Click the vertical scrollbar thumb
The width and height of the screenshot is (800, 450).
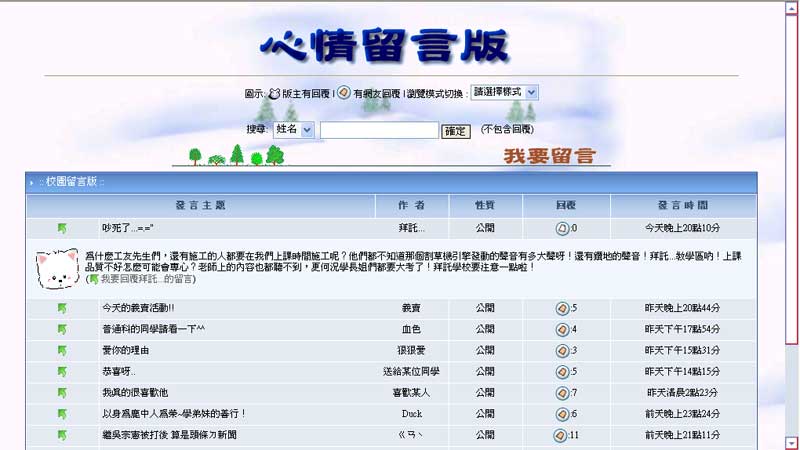792,180
